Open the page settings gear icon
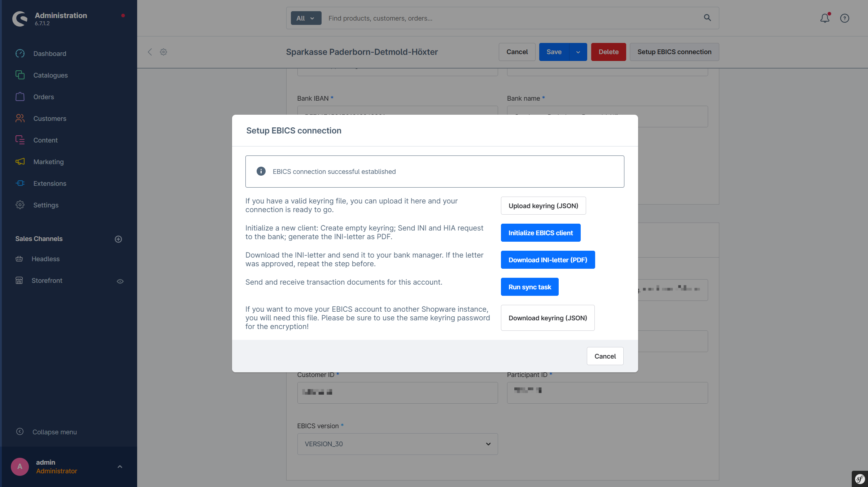The height and width of the screenshot is (487, 868). [x=163, y=52]
